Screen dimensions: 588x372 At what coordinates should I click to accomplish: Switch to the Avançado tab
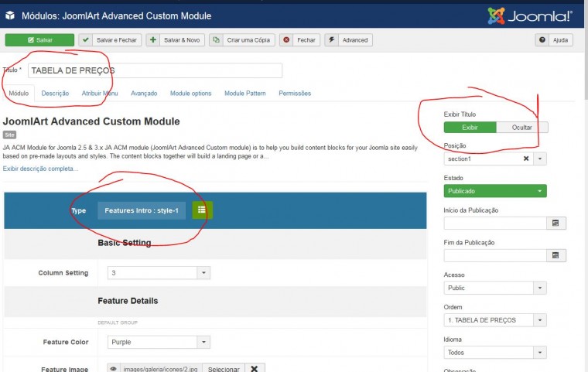(144, 94)
